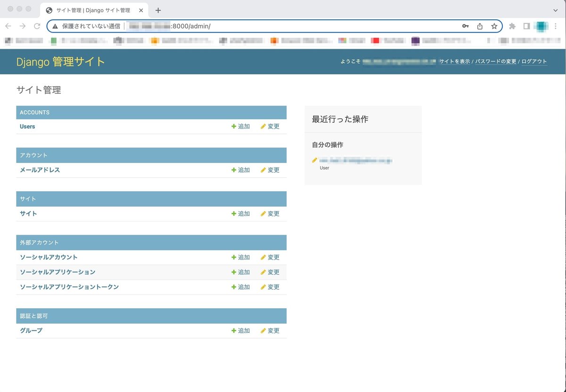Click the サイト管理 page heading
Screen dimensions: 566x392
tap(39, 90)
